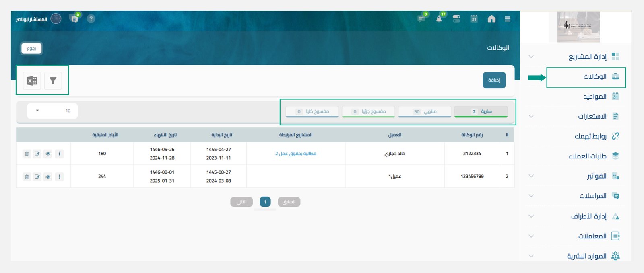Image resolution: width=644 pixels, height=273 pixels.
Task: Click the user profile avatar logo
Action: coord(56,18)
